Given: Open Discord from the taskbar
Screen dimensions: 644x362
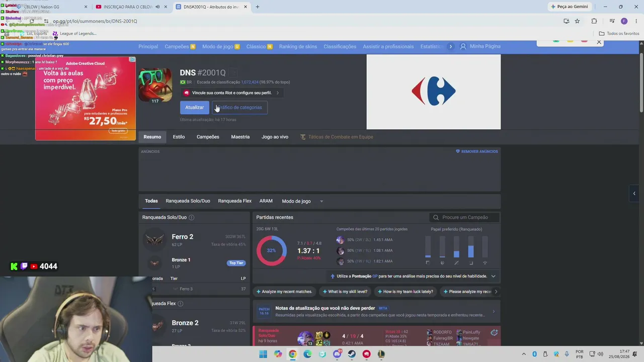Looking at the screenshot, I should 337,354.
